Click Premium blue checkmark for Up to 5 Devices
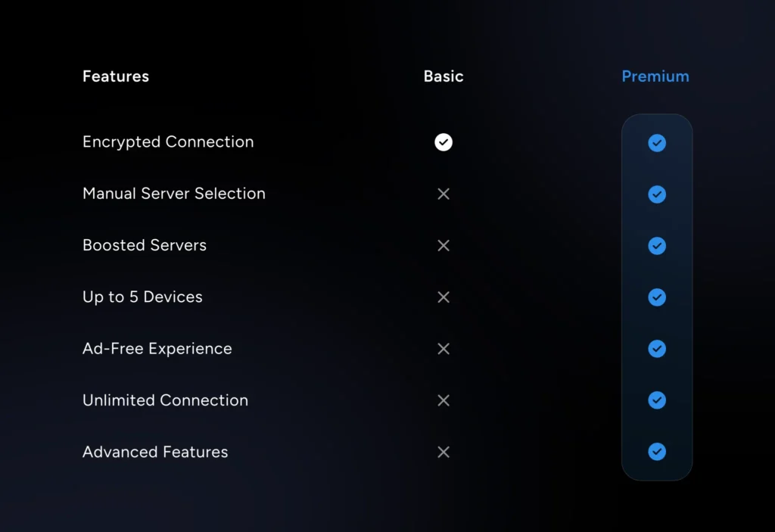 point(657,297)
